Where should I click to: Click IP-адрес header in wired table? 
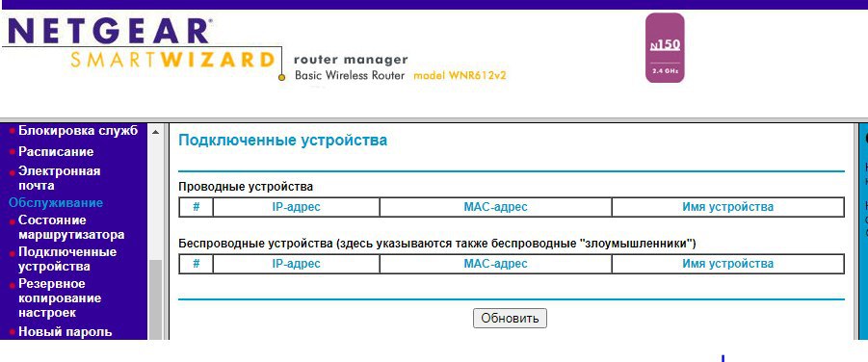(296, 207)
